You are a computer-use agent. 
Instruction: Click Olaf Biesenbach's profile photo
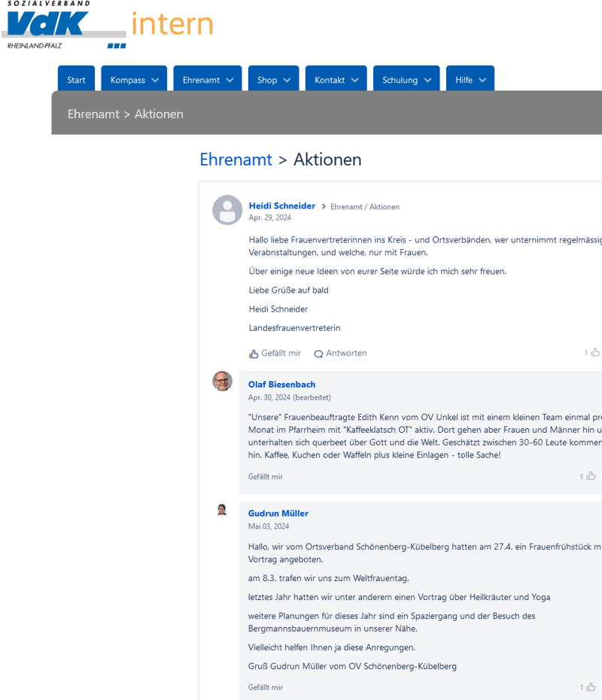tap(222, 382)
